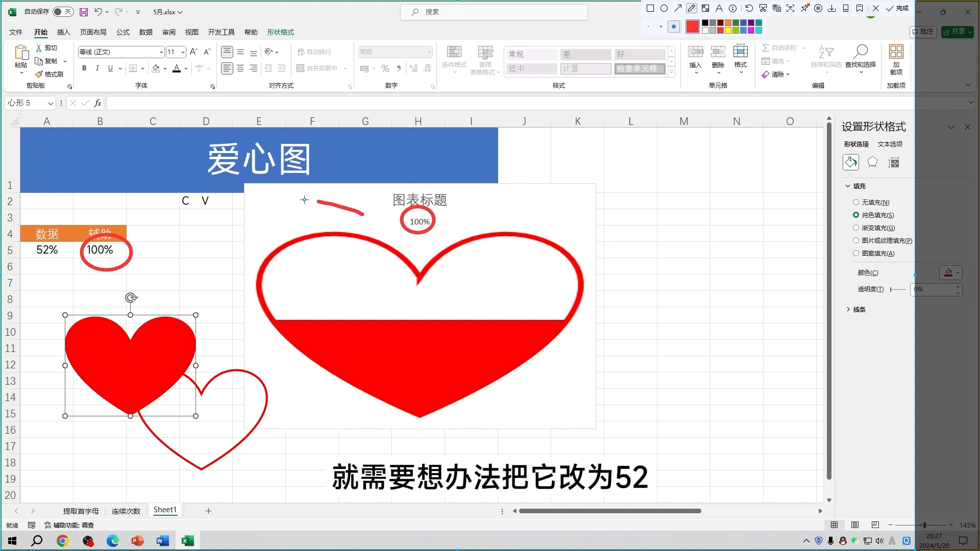This screenshot has height=551, width=980.
Task: Switch to the 插入 ribbon tab
Action: click(63, 32)
